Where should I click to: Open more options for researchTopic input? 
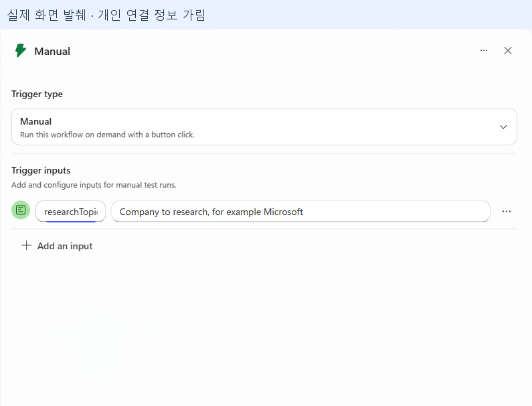tap(506, 211)
